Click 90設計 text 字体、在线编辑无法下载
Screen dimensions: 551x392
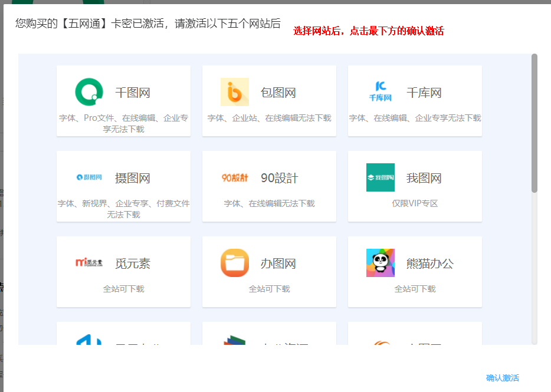[270, 203]
